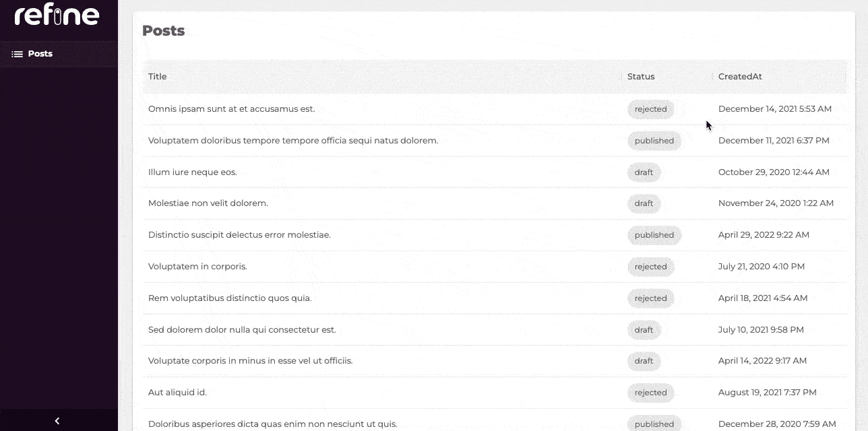The image size is (868, 431).
Task: Collapse the sidebar with the left chevron
Action: [57, 421]
